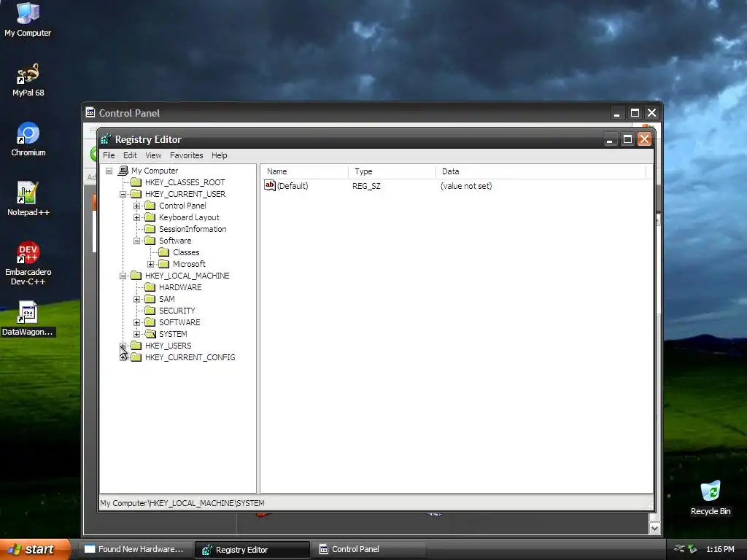Select the Recycle Bin desktop icon

coord(711,498)
